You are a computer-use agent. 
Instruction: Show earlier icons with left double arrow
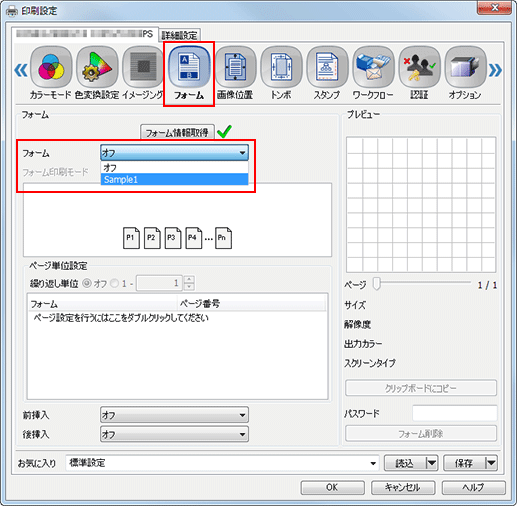point(21,70)
